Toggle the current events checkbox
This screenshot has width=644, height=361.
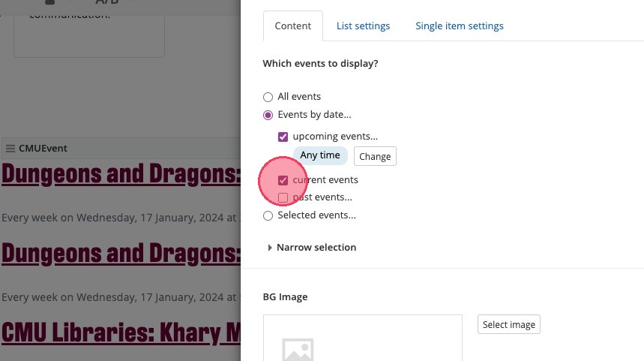283,180
